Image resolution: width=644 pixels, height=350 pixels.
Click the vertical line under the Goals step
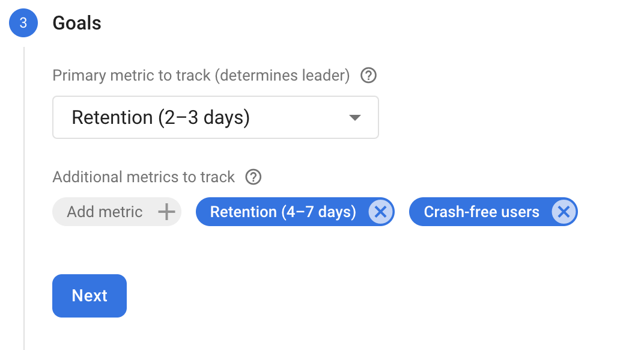[23, 192]
